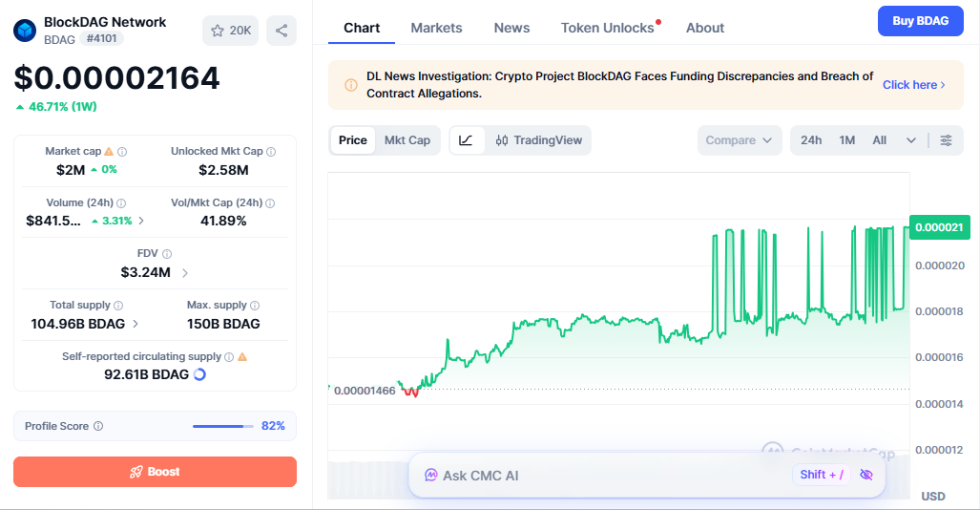Open the Self-reported circulating supply info icon
The image size is (980, 510).
pyautogui.click(x=229, y=356)
